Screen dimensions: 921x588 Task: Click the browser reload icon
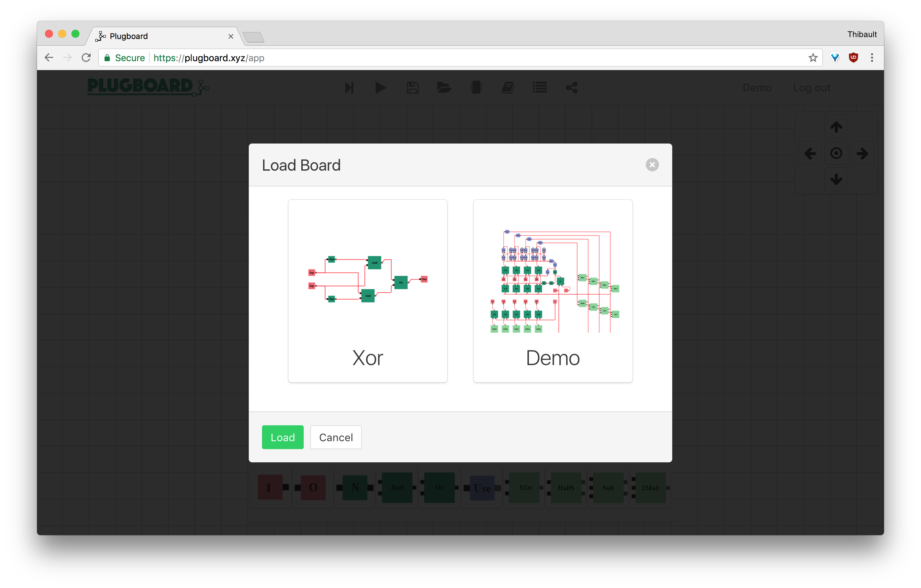click(x=86, y=58)
